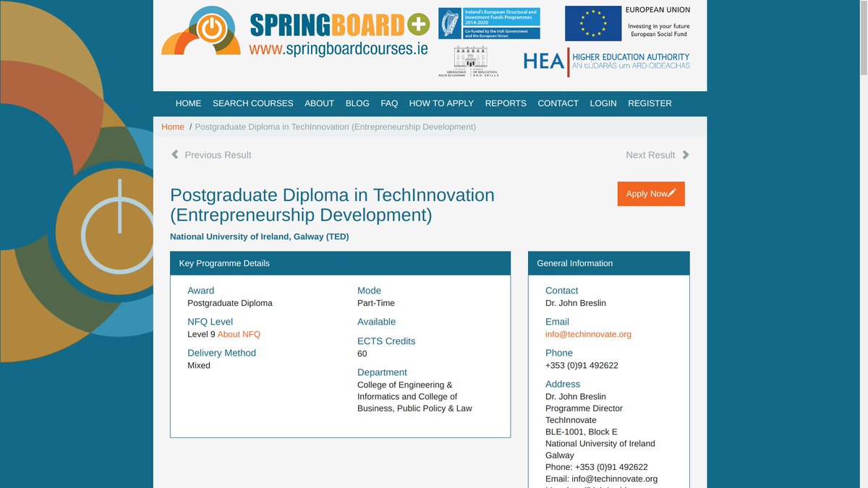Open the Ireland's European Structural Funds logo
868x488 pixels.
tap(489, 24)
